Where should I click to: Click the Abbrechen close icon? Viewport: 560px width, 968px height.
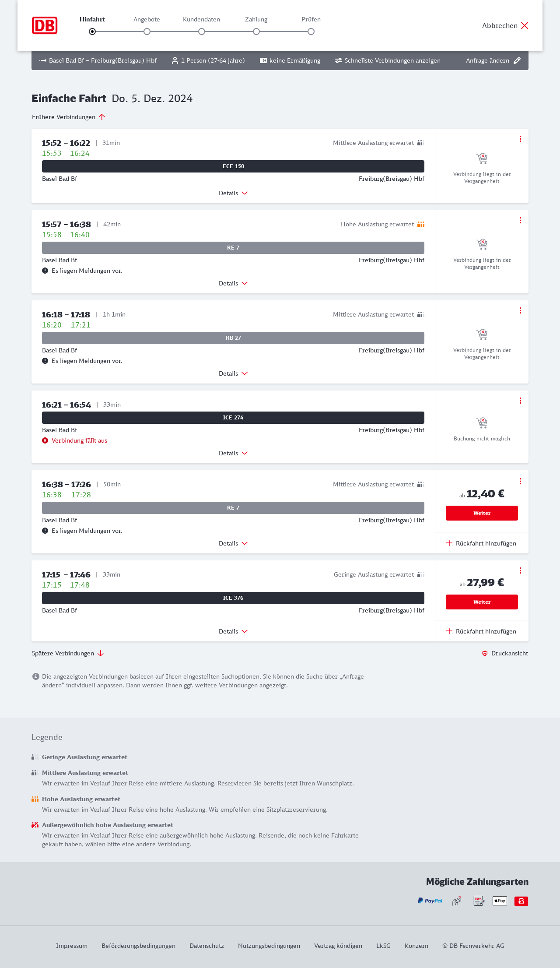[x=525, y=25]
